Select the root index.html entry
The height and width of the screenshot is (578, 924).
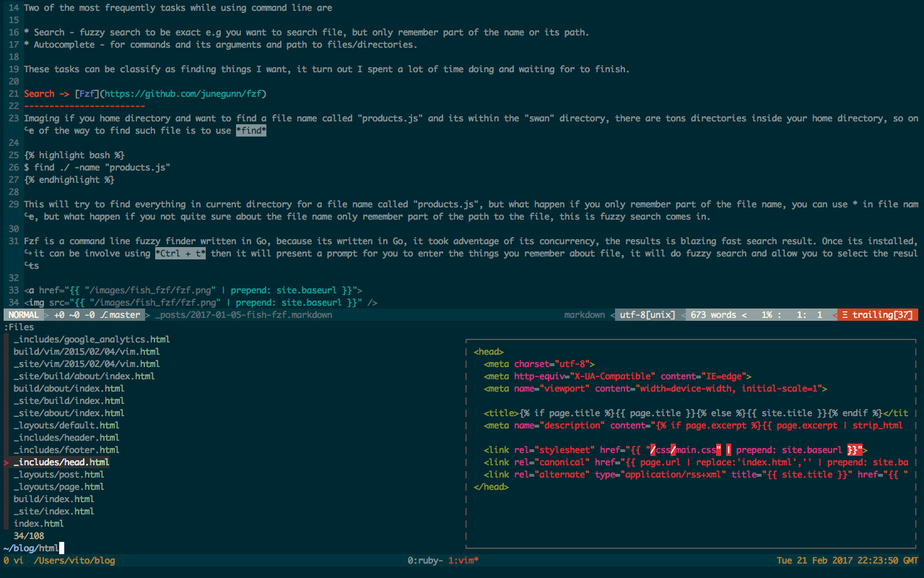coord(38,523)
